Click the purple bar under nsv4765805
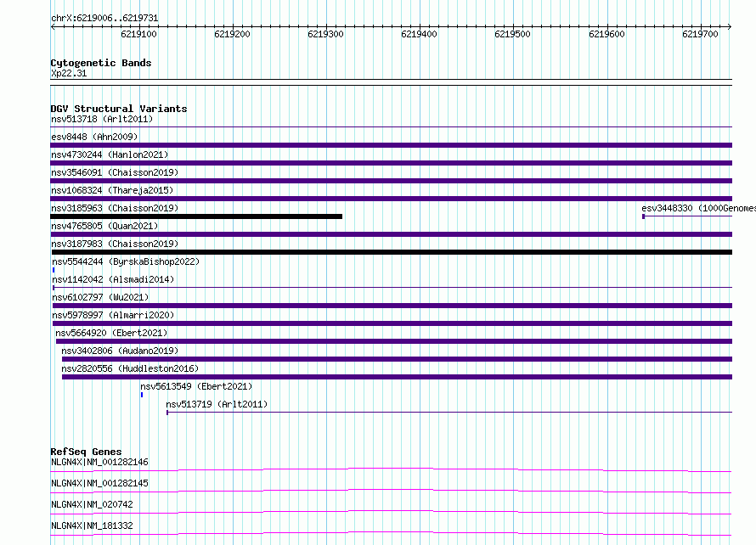 (391, 234)
